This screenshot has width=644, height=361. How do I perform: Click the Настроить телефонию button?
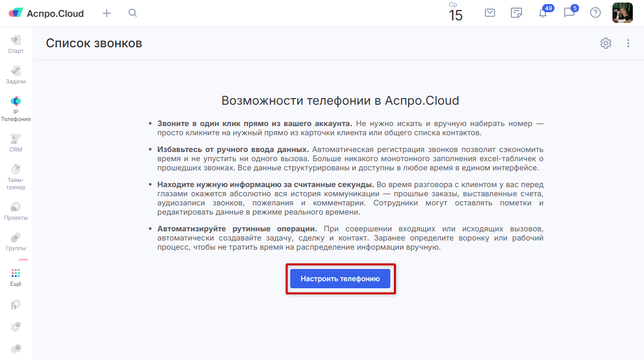coord(340,279)
